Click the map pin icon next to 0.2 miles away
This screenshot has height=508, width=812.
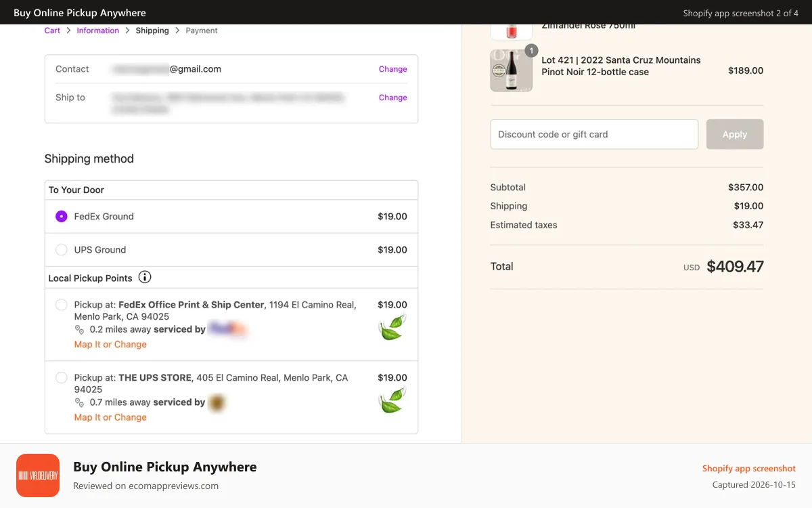(x=79, y=330)
